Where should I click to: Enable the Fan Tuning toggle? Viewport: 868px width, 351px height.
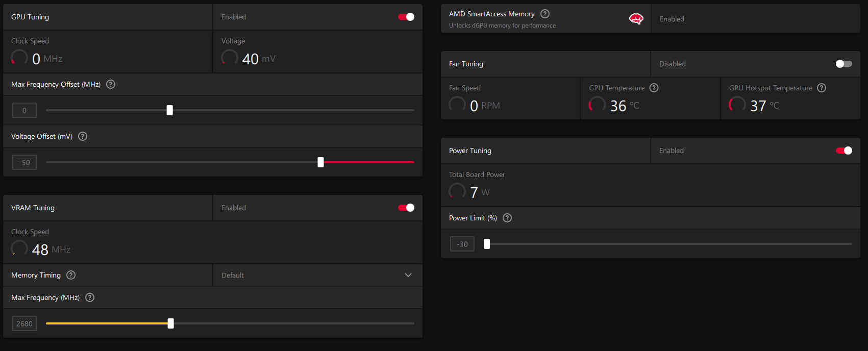(x=844, y=64)
